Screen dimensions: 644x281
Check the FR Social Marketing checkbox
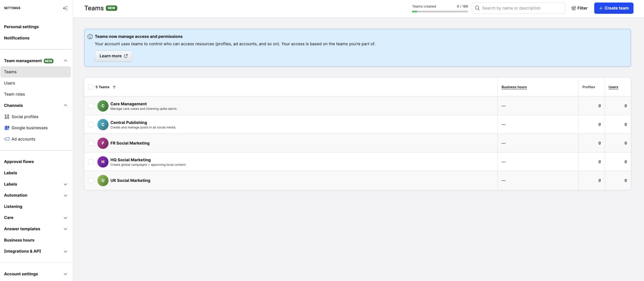click(91, 143)
